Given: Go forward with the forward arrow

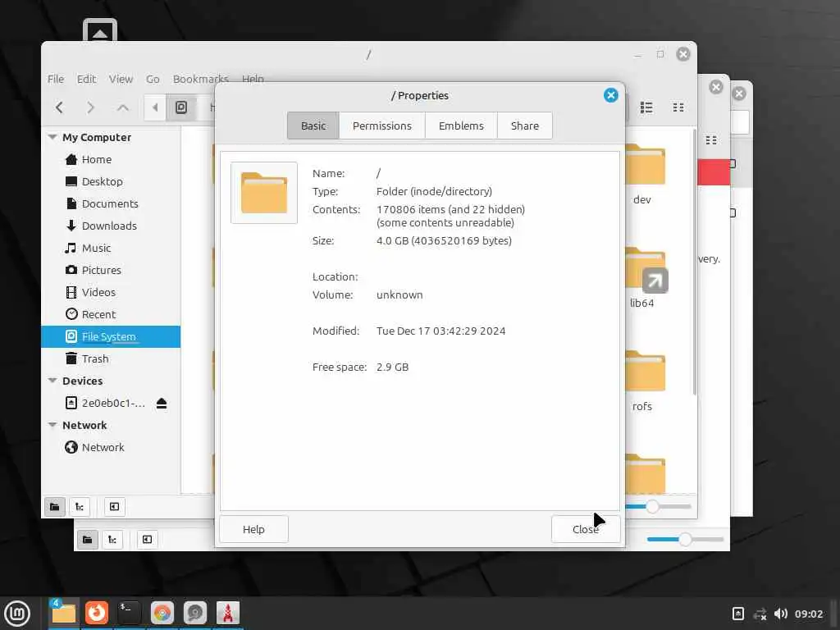Looking at the screenshot, I should coord(90,107).
